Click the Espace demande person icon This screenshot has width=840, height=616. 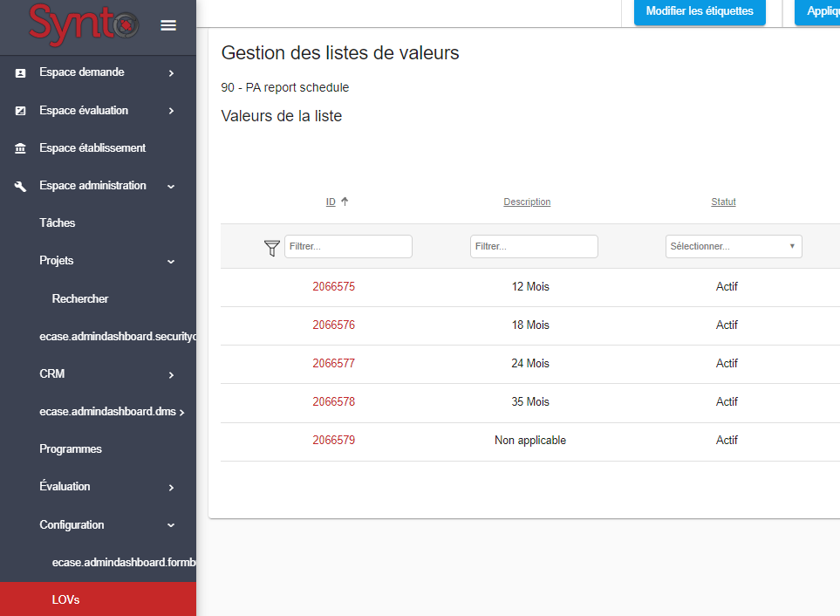20,72
